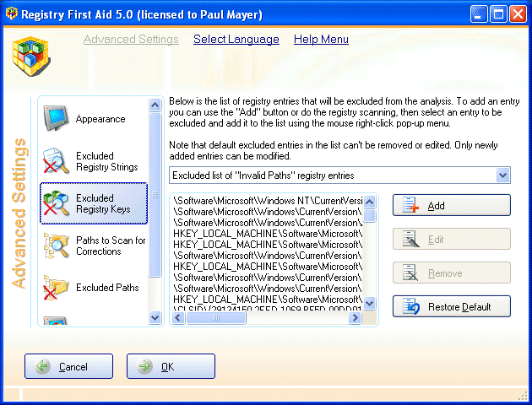Select the first Windows NT registry entry
The image size is (532, 405).
(x=268, y=201)
